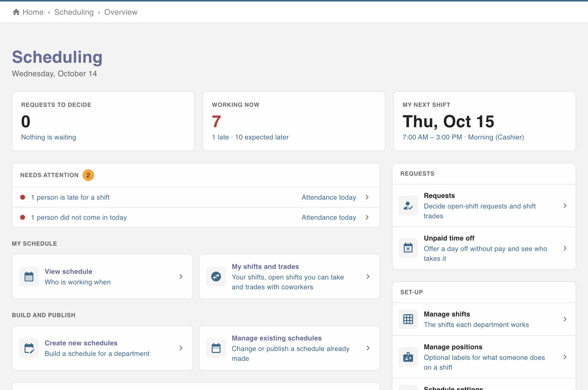Click chevron on Manage positions row
The image size is (588, 390).
(x=565, y=357)
